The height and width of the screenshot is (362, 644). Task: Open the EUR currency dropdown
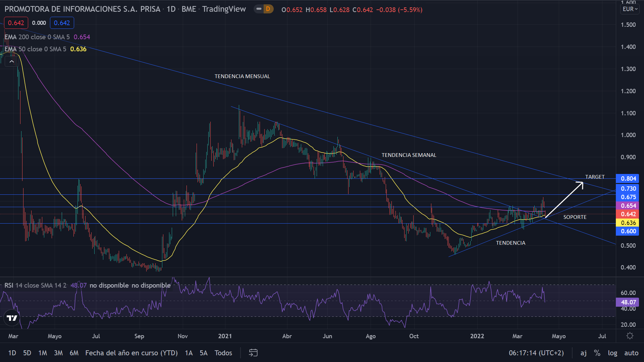click(x=630, y=9)
